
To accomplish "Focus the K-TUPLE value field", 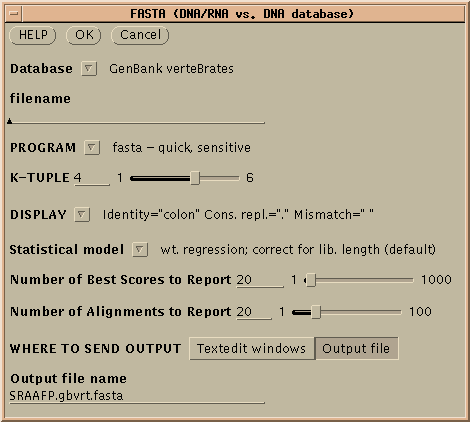I will tap(92, 178).
